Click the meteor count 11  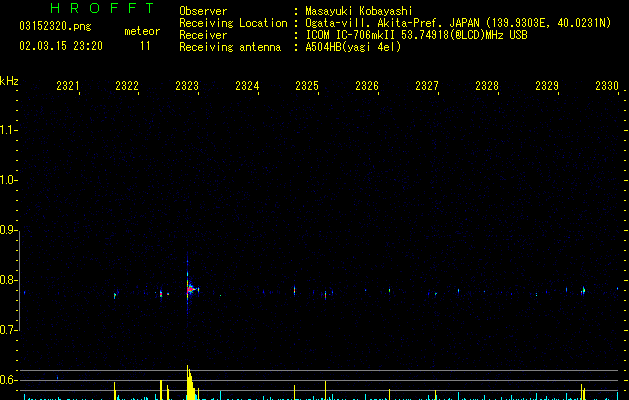click(145, 46)
